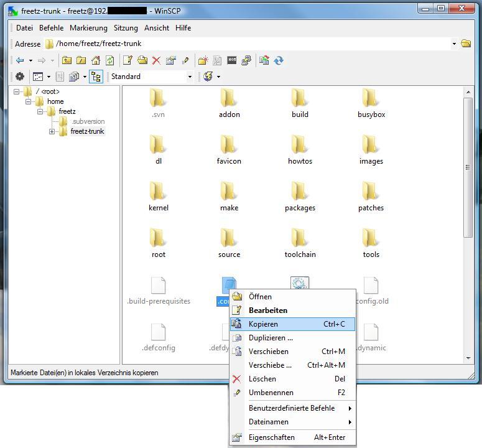Viewport: 482px width, 448px height.
Task: Expand the freetz-trunk tree node
Action: click(x=52, y=132)
